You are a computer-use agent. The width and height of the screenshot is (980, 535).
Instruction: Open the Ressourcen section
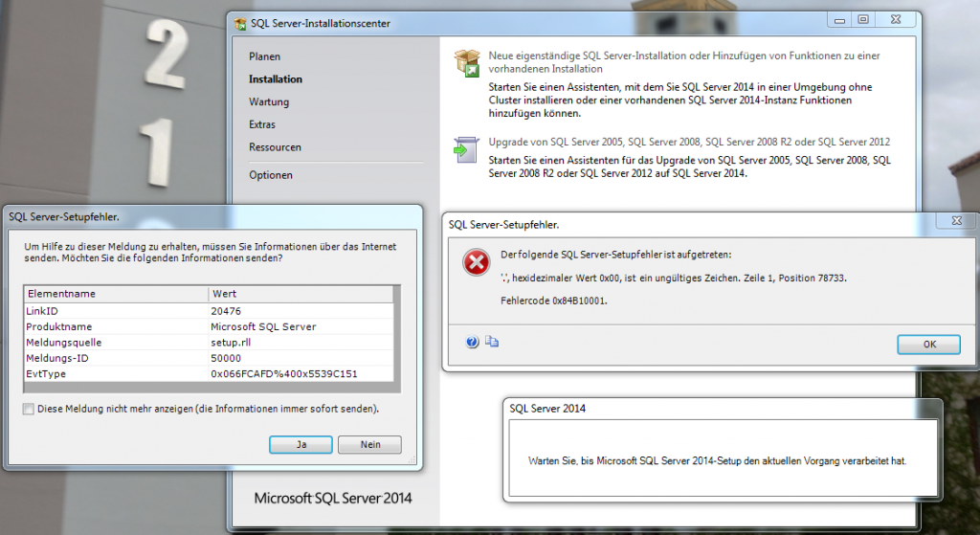tap(275, 146)
